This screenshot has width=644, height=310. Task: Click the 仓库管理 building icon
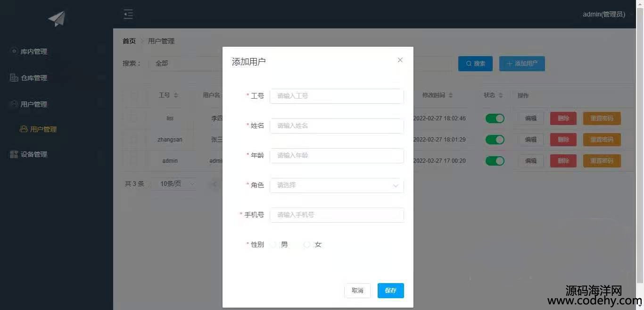[x=14, y=77]
